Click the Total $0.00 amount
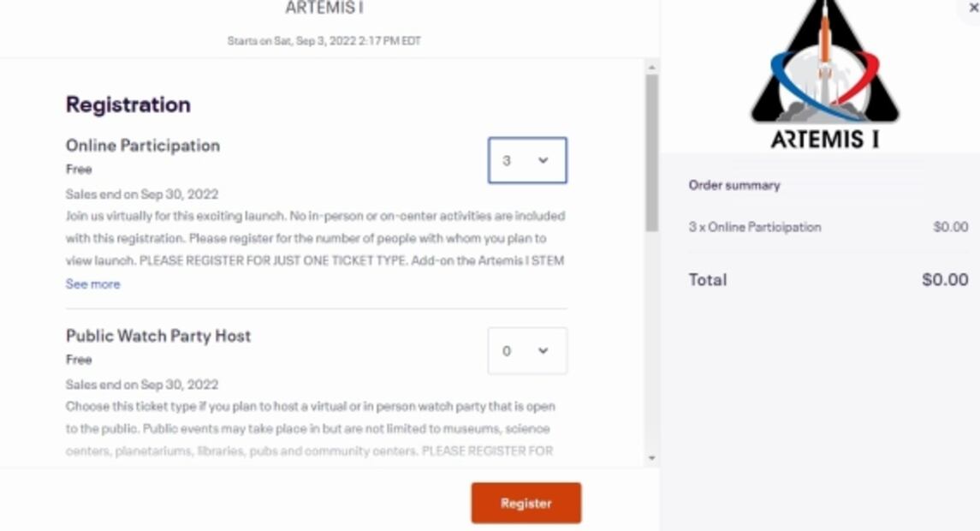Image resolution: width=980 pixels, height=531 pixels. [945, 280]
